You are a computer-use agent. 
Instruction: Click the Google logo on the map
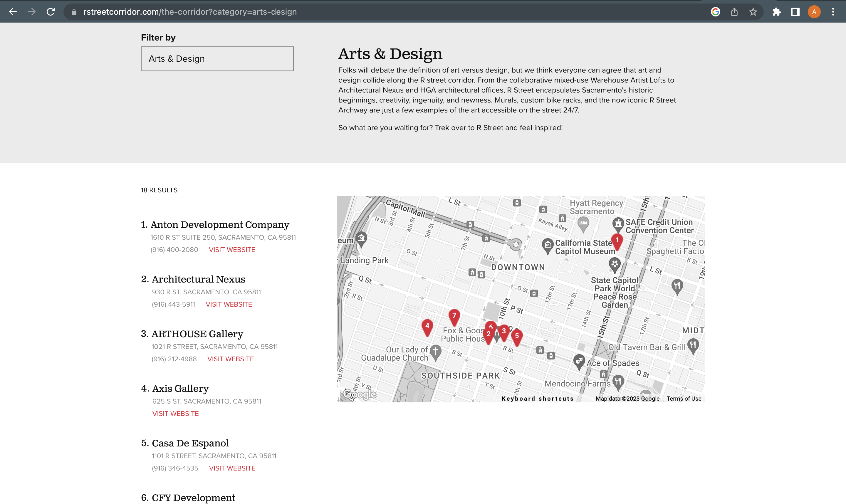point(360,394)
